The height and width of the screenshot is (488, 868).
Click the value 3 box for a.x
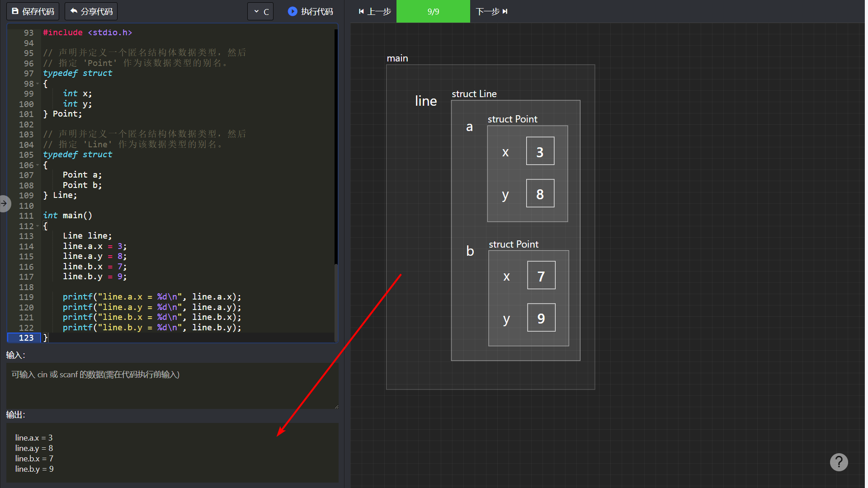click(540, 151)
